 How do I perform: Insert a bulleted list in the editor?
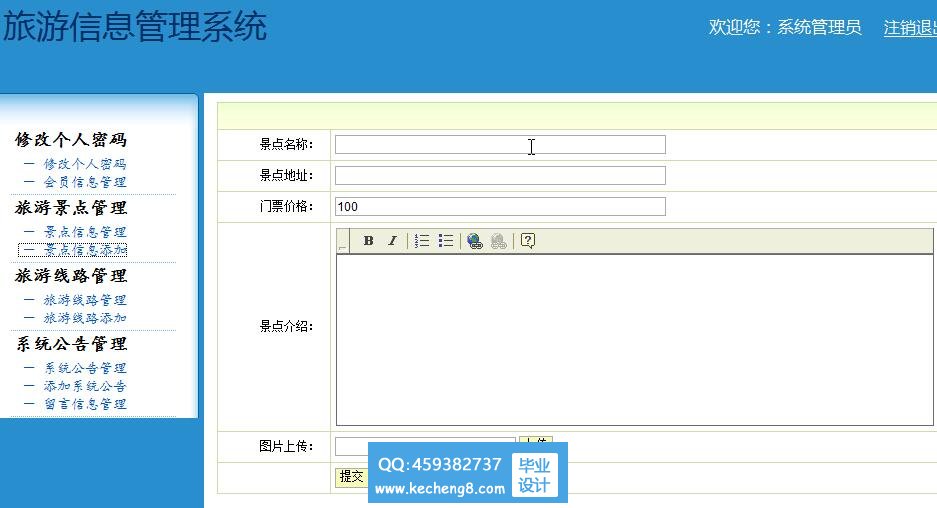446,240
